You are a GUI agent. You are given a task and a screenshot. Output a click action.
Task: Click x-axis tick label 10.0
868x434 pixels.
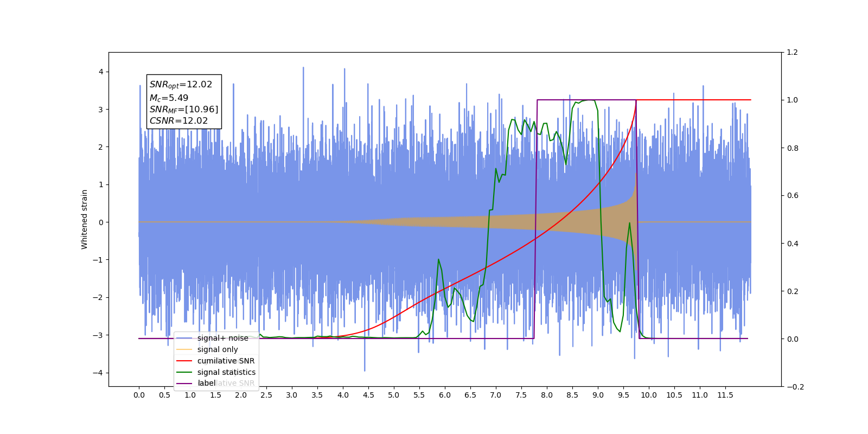click(x=649, y=395)
